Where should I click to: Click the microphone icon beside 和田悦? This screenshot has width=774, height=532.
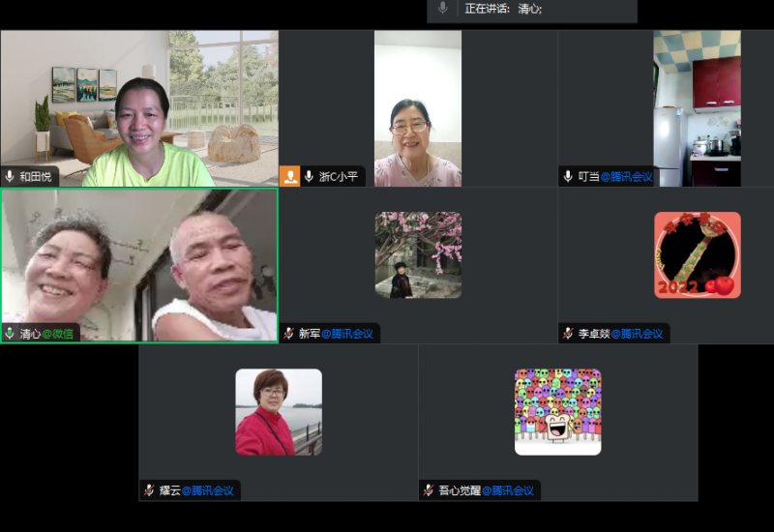tap(10, 177)
